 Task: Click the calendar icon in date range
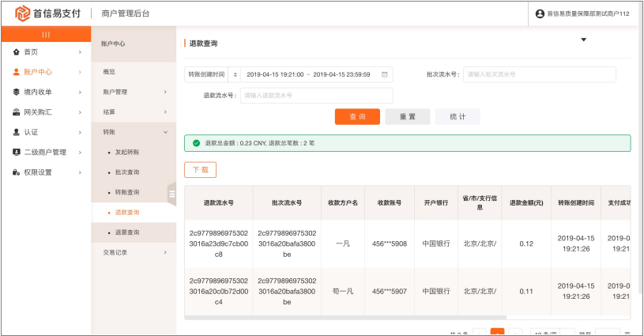tap(385, 74)
